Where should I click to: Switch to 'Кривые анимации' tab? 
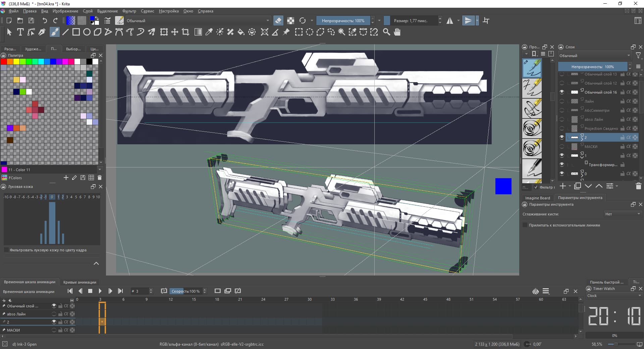pos(79,282)
